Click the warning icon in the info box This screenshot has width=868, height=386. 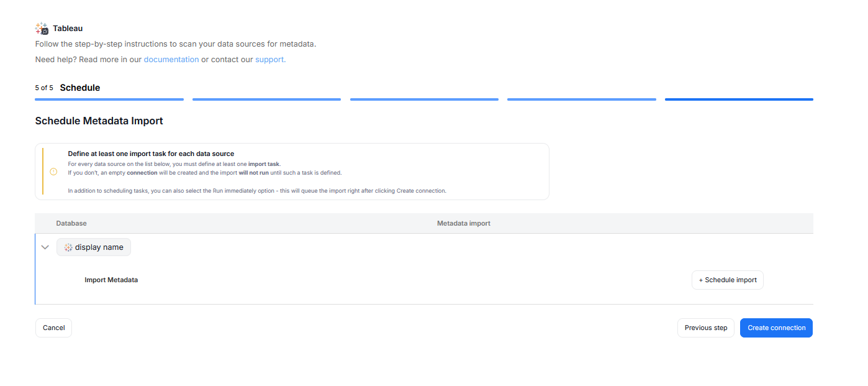(x=53, y=172)
